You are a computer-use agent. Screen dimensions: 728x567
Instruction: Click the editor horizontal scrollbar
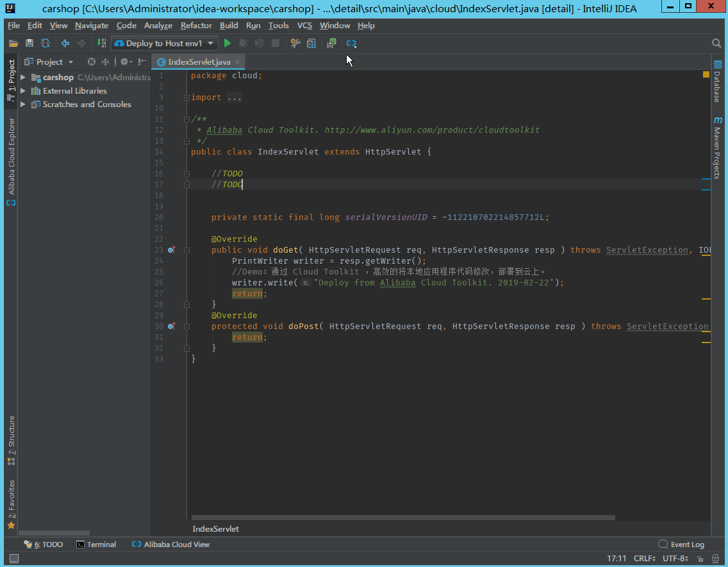pyautogui.click(x=403, y=517)
